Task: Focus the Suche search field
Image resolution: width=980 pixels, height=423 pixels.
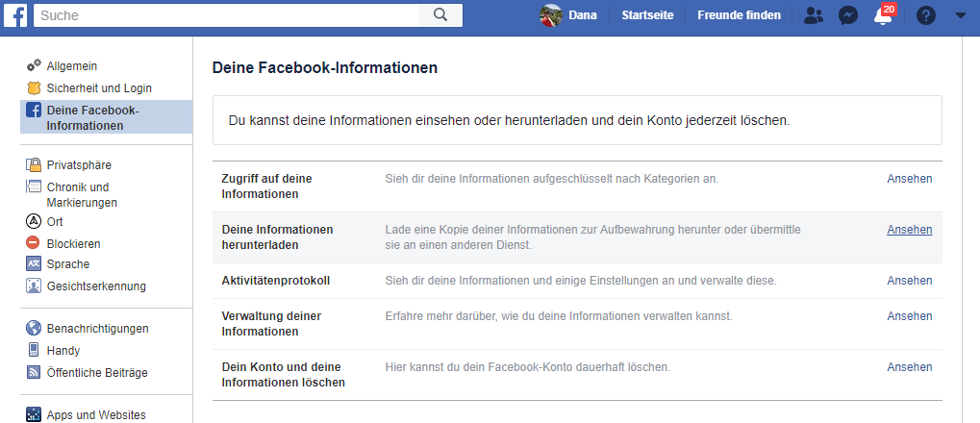Action: pos(226,15)
